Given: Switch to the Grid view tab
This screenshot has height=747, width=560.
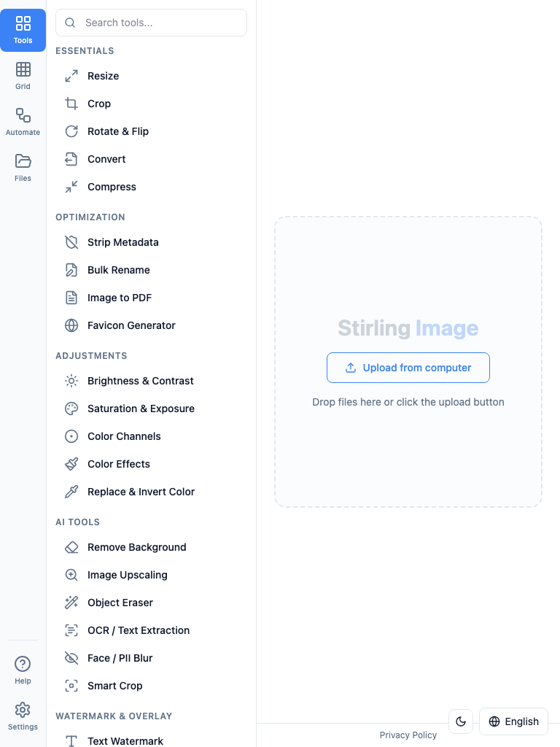Looking at the screenshot, I should tap(23, 76).
